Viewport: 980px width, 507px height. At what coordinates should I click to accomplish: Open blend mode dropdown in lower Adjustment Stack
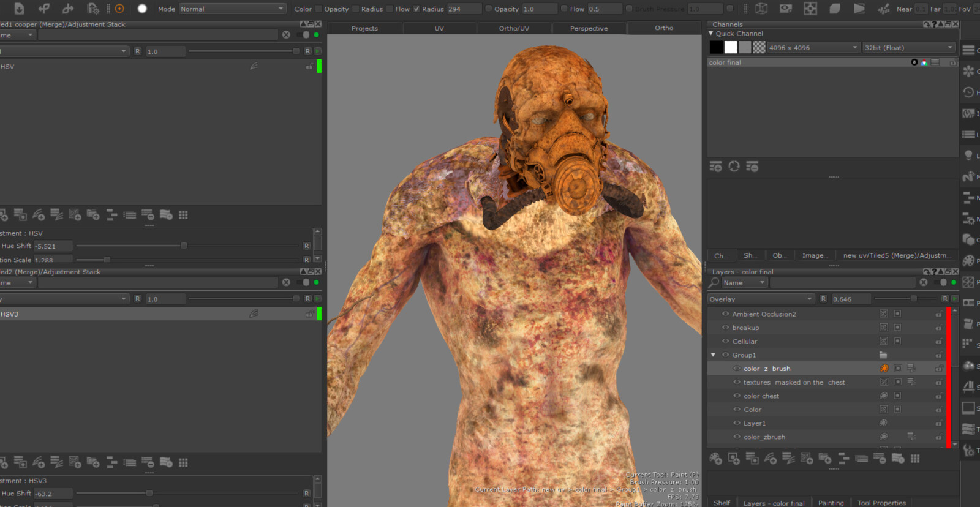64,299
